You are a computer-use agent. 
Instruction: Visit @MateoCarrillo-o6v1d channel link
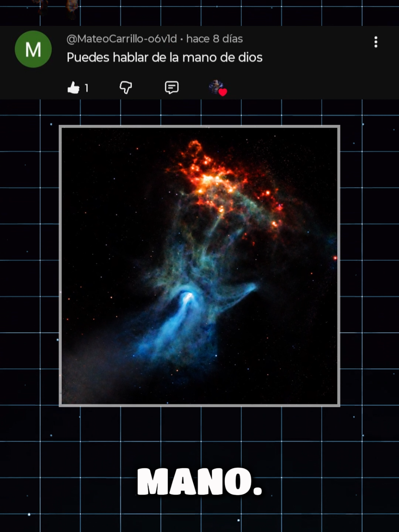(x=122, y=39)
